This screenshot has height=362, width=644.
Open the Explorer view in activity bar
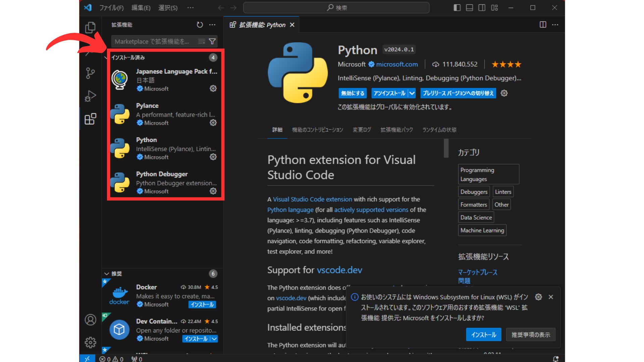pos(90,27)
